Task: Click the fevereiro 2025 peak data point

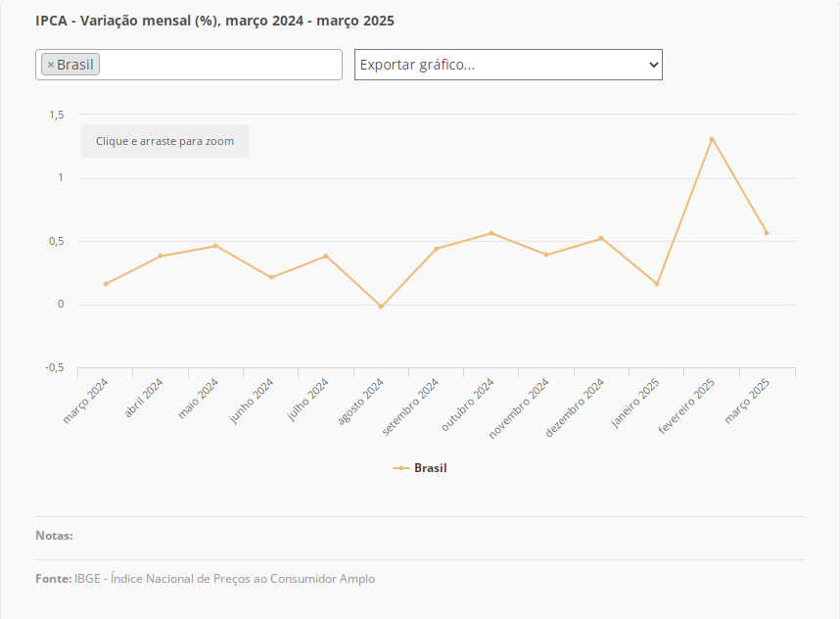Action: pos(712,139)
